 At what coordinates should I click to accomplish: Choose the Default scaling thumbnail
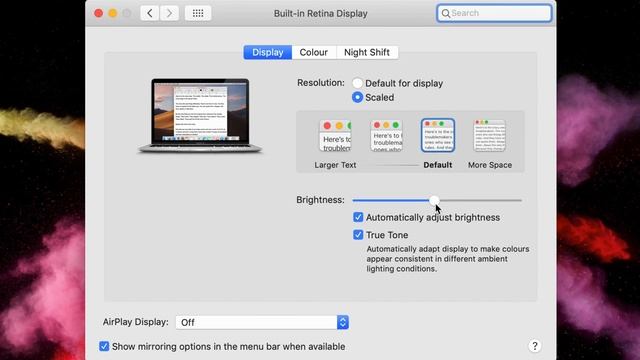(438, 136)
